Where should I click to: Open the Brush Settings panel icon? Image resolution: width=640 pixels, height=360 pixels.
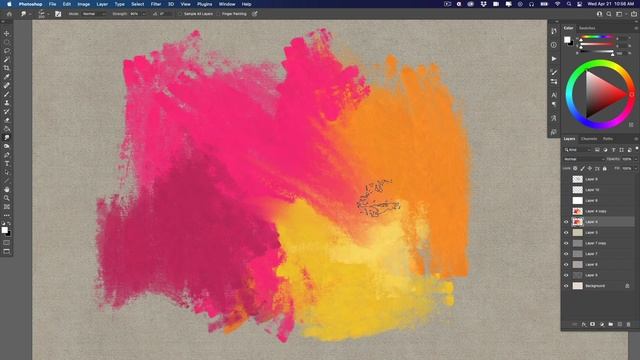(x=554, y=72)
